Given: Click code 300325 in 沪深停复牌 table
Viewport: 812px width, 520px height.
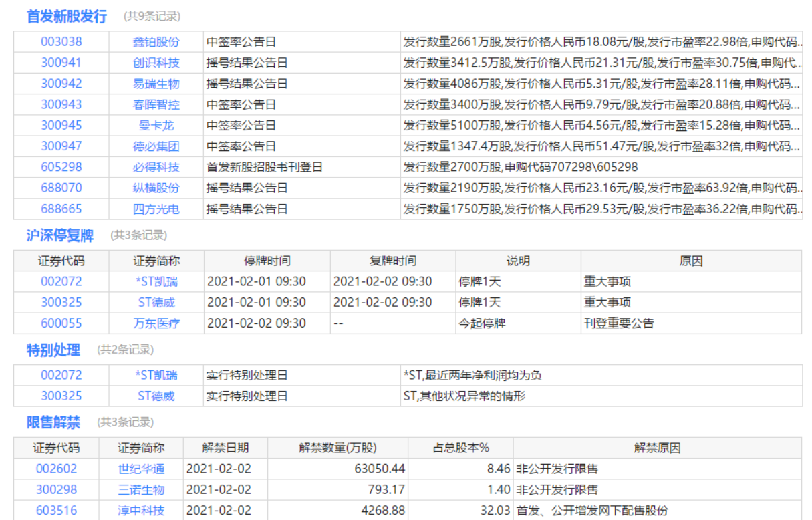Looking at the screenshot, I should (61, 302).
